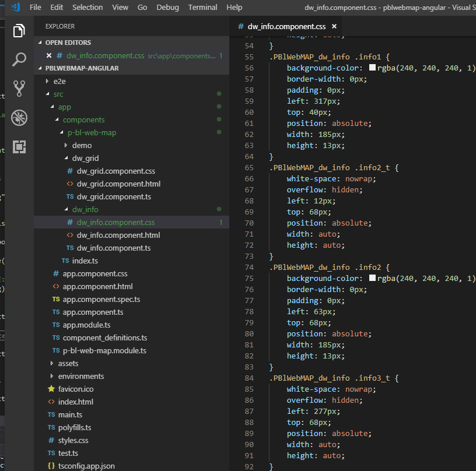Screen dimensions: 476x471
Task: Open the View menu
Action: 120,7
